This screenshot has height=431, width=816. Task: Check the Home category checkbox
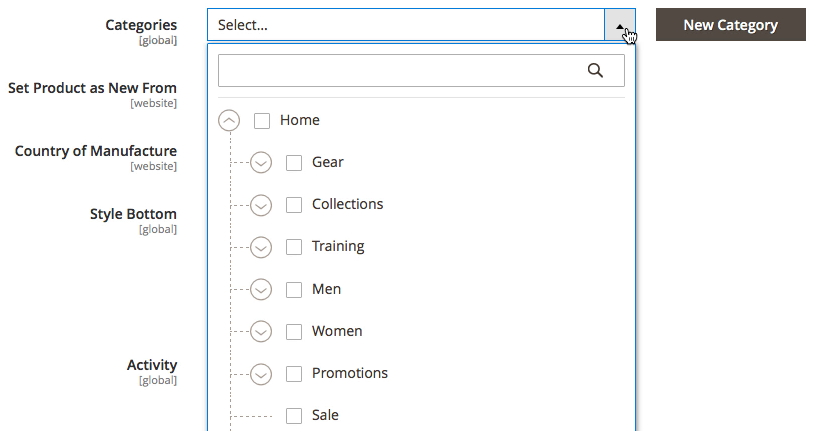[262, 121]
